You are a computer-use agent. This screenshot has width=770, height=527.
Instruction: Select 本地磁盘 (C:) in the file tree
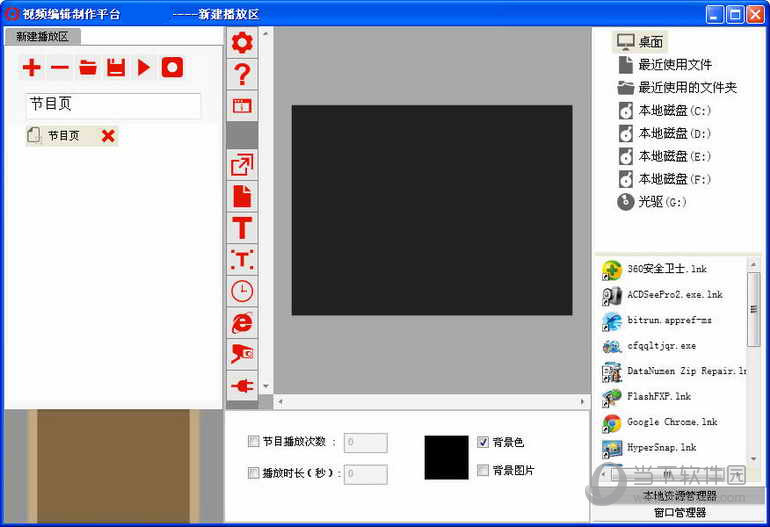(x=674, y=110)
